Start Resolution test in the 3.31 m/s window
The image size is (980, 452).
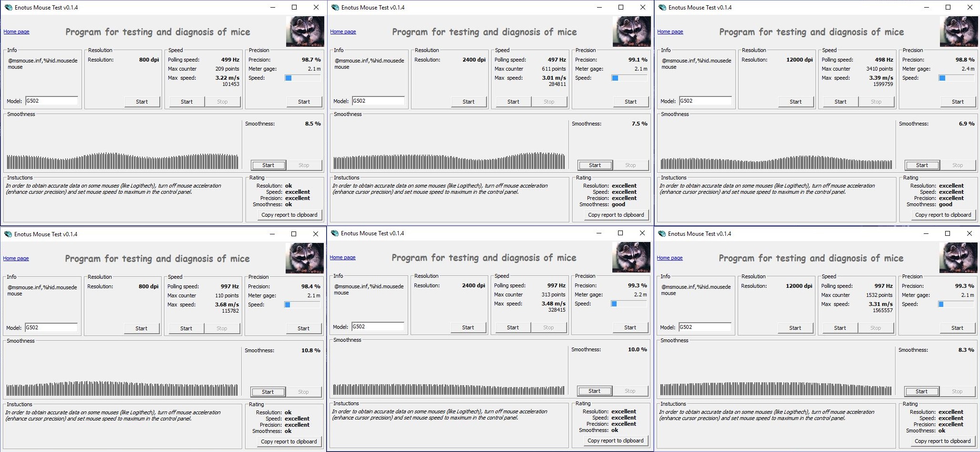pos(795,328)
